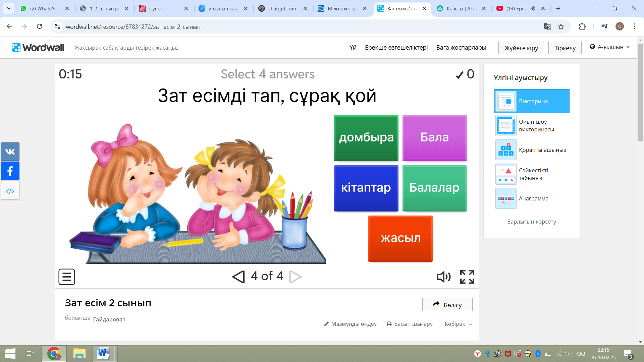Viewport: 644px width, 362px height.
Task: Open the Wordwall logo home link
Action: [x=38, y=48]
